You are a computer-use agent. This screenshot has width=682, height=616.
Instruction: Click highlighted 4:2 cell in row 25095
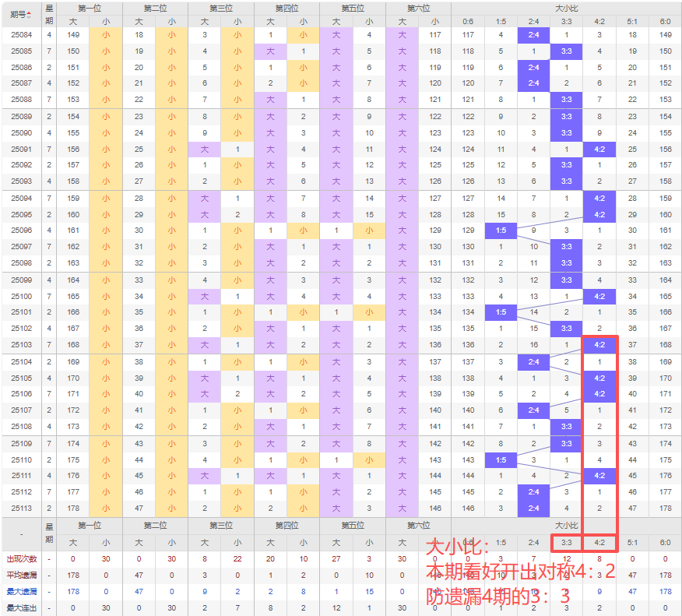pyautogui.click(x=599, y=214)
